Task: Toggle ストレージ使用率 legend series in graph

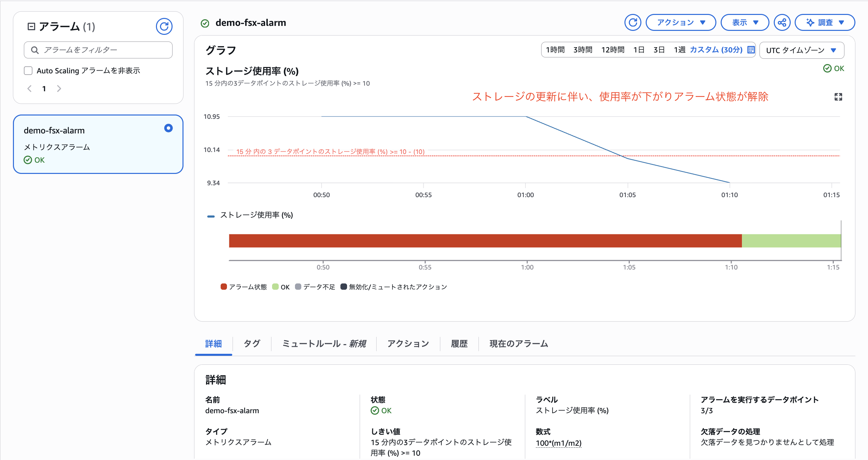Action: tap(256, 215)
